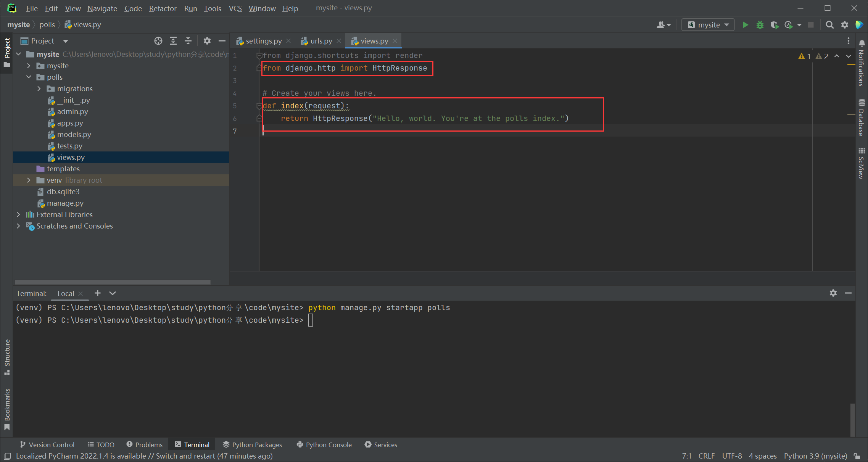The image size is (868, 462).
Task: Expand External Libraries node
Action: point(18,214)
